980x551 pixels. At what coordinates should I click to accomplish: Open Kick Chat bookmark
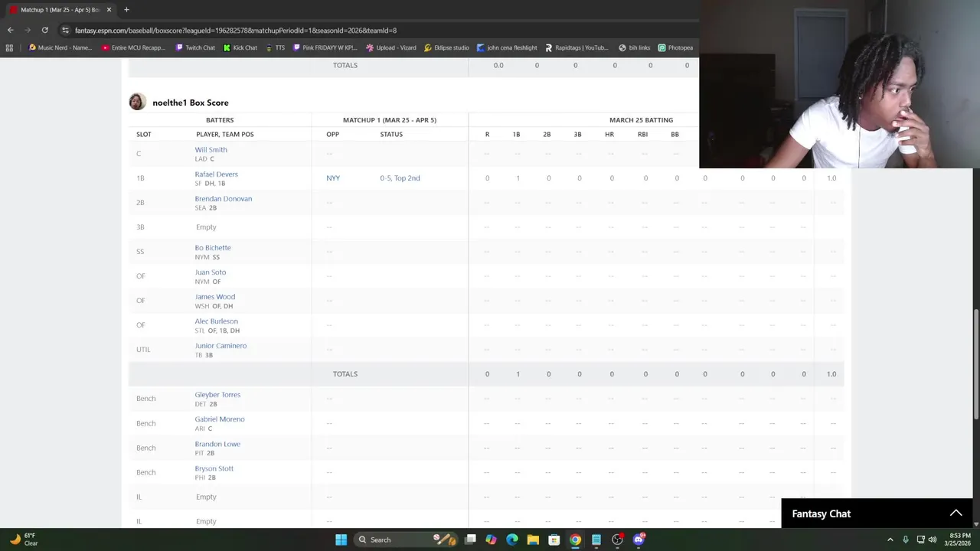coord(240,47)
